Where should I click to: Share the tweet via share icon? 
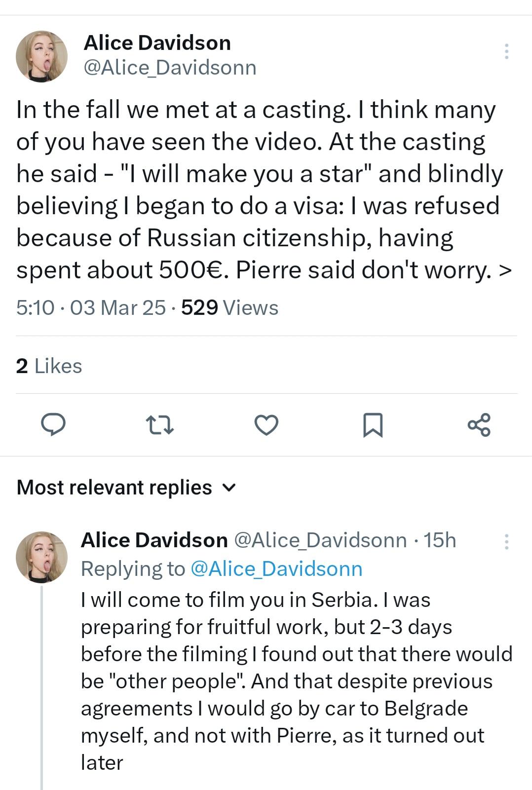(x=479, y=425)
